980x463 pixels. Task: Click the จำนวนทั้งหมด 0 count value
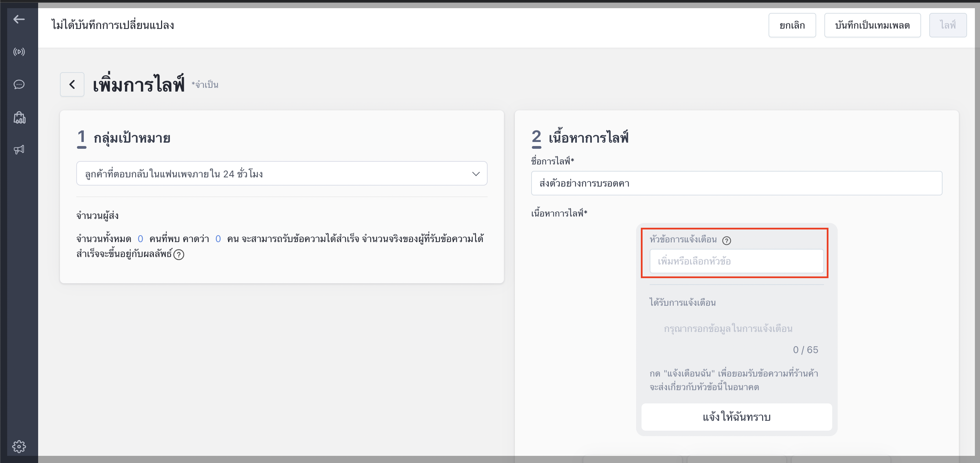click(140, 239)
